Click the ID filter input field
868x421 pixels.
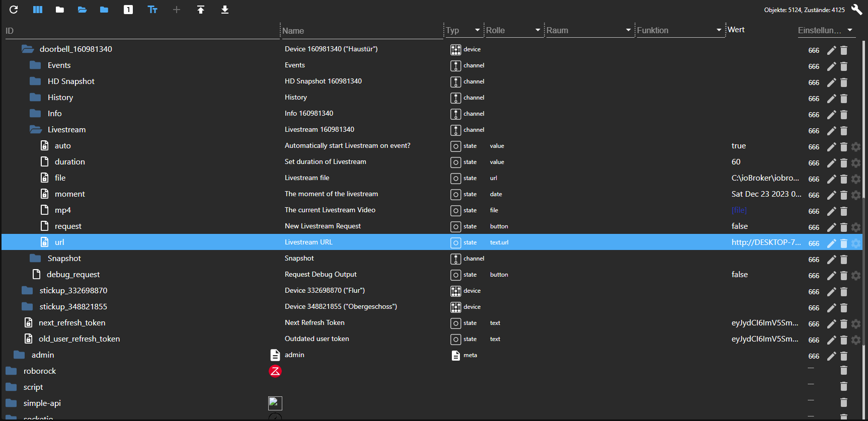[141, 31]
